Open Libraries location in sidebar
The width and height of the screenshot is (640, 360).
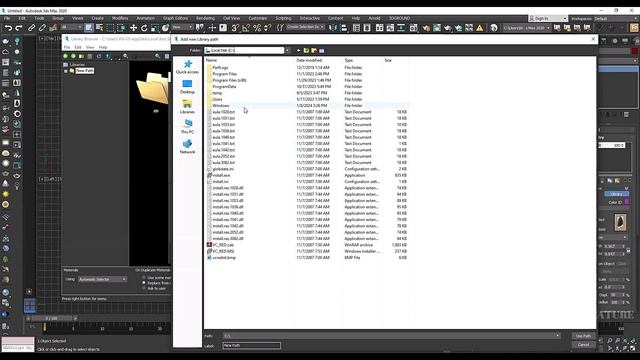point(187,107)
